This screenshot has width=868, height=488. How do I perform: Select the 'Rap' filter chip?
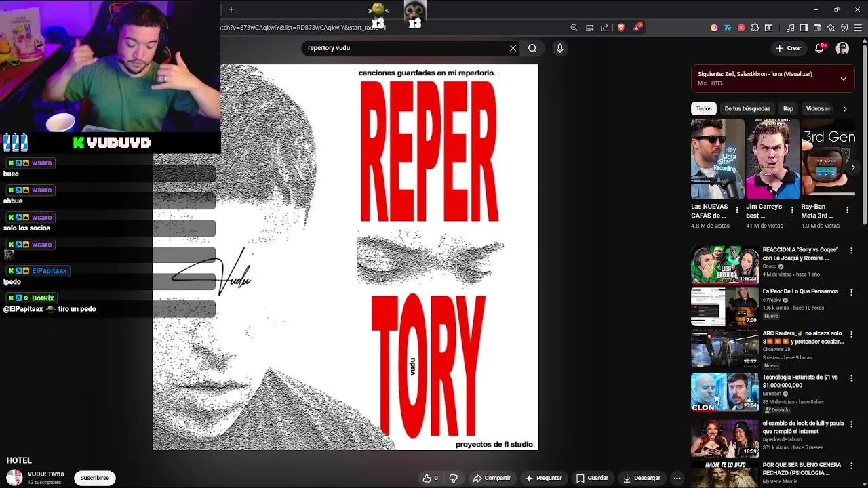click(788, 108)
